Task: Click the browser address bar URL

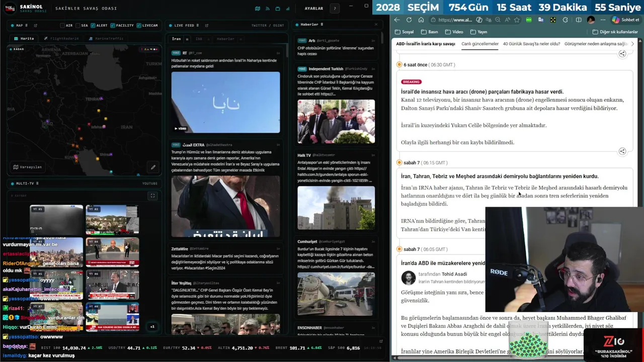Action: pyautogui.click(x=455, y=20)
